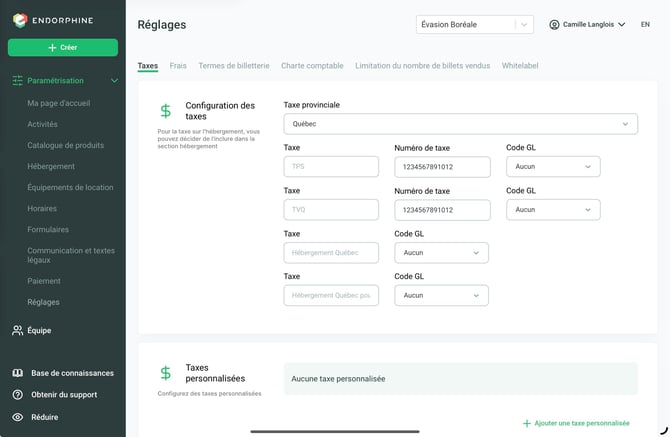
Task: Open the Charte comptable tab
Action: click(x=312, y=65)
